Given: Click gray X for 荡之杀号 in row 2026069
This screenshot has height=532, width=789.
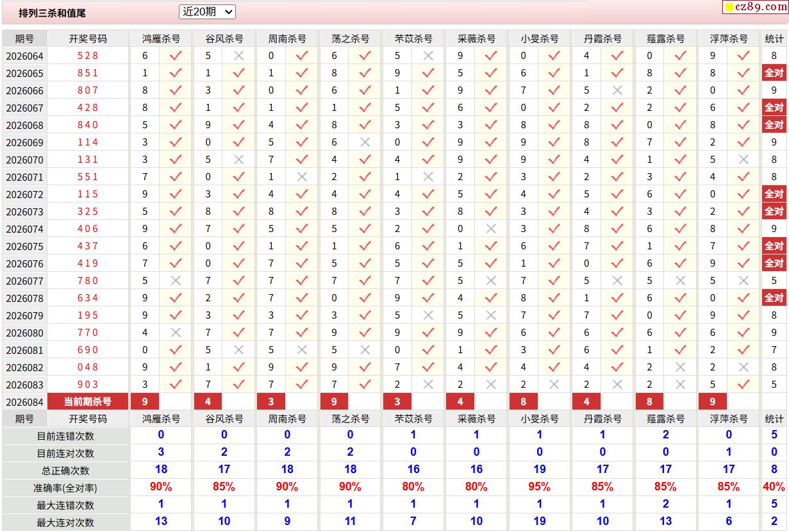Looking at the screenshot, I should click(365, 142).
